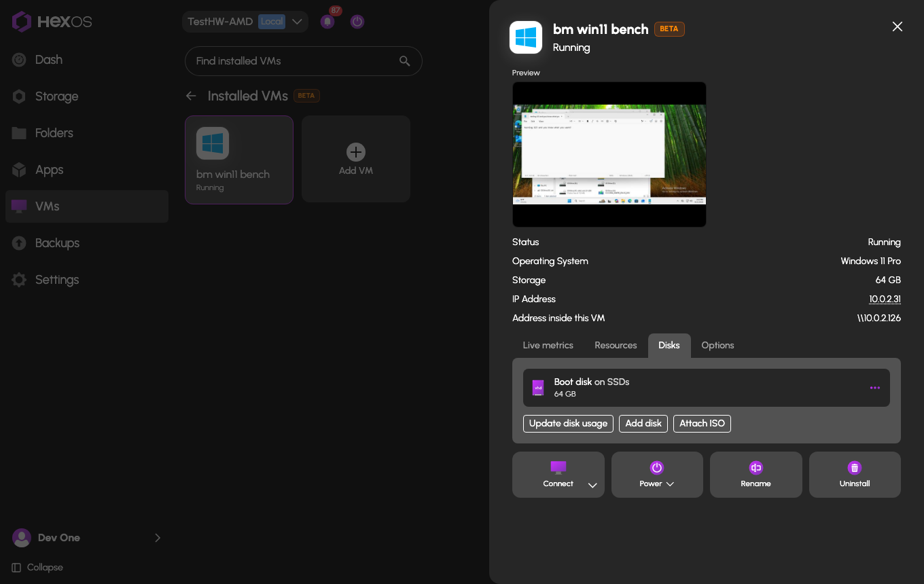Open the VMs sidebar item
Screen dimensions: 924x584
[x=87, y=206]
